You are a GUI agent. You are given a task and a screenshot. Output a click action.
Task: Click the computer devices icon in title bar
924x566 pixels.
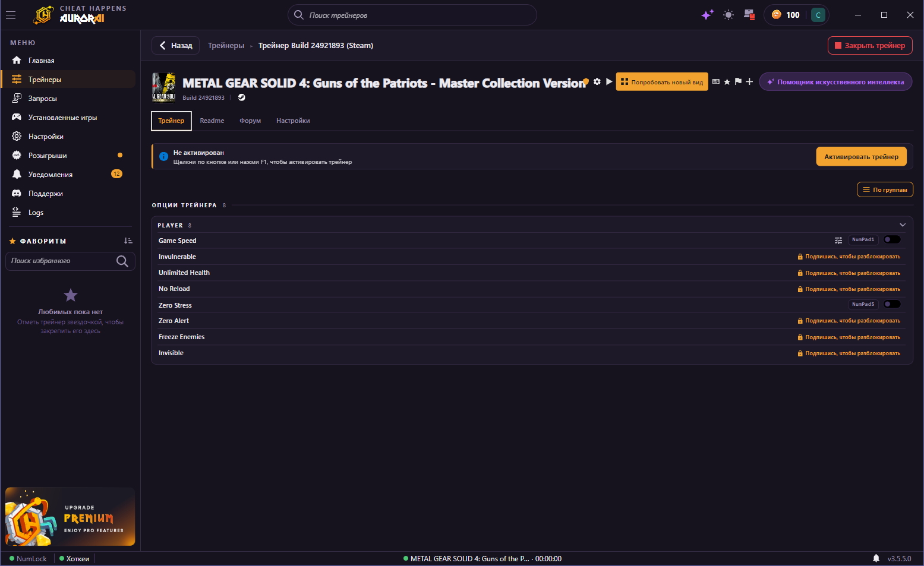tap(749, 15)
